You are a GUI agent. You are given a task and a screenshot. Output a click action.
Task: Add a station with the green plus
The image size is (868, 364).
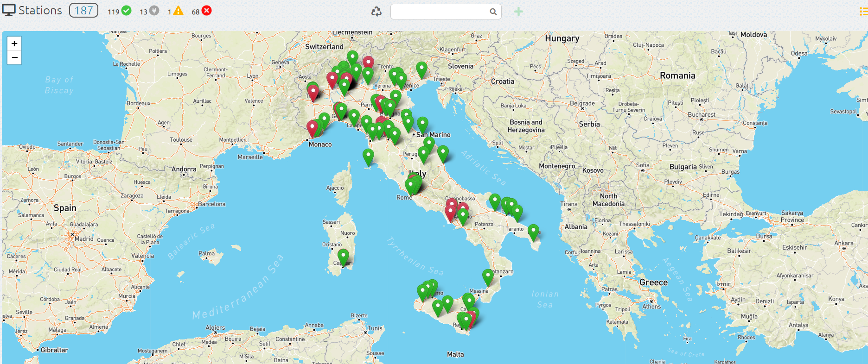pos(518,12)
